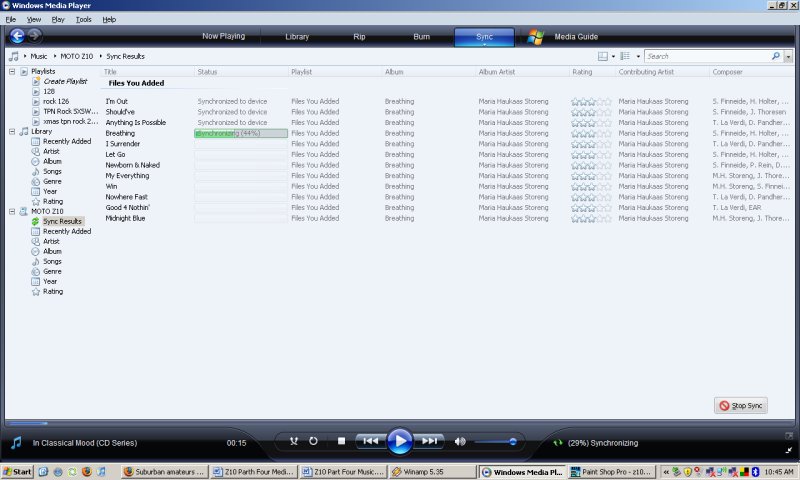Collapse the MOTO Z10 device node
Image resolution: width=800 pixels, height=480 pixels.
click(12, 211)
